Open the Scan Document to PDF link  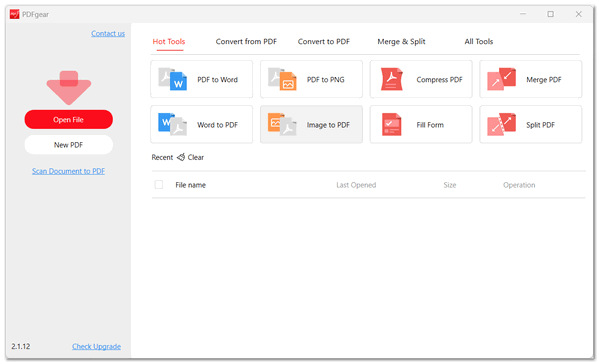click(68, 171)
